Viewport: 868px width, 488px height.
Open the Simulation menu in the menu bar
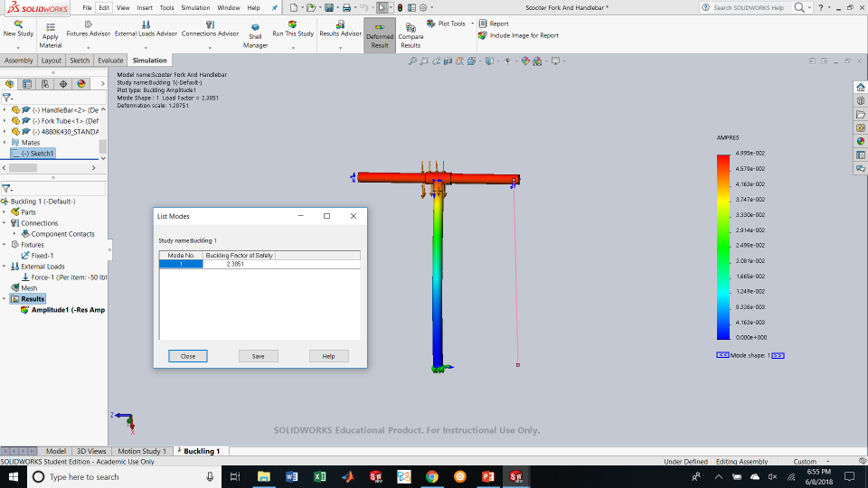(195, 7)
